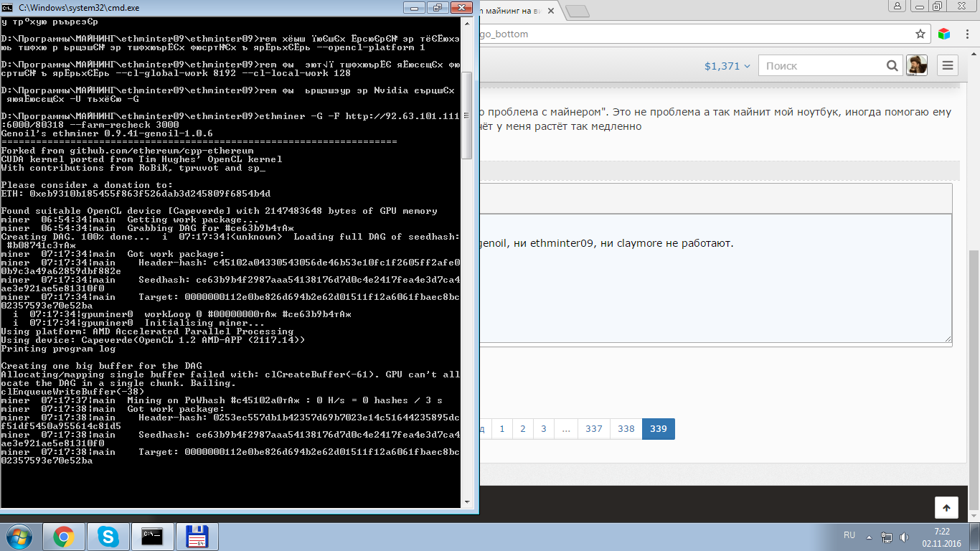980x551 pixels.
Task: Bookmark this page with the star icon
Action: pos(920,34)
